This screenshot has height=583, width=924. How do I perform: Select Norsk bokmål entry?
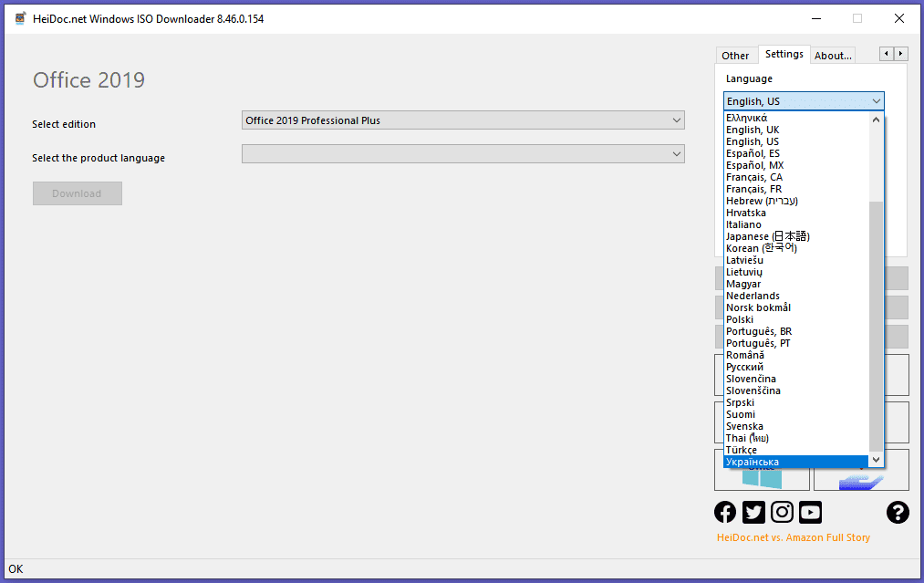(796, 307)
